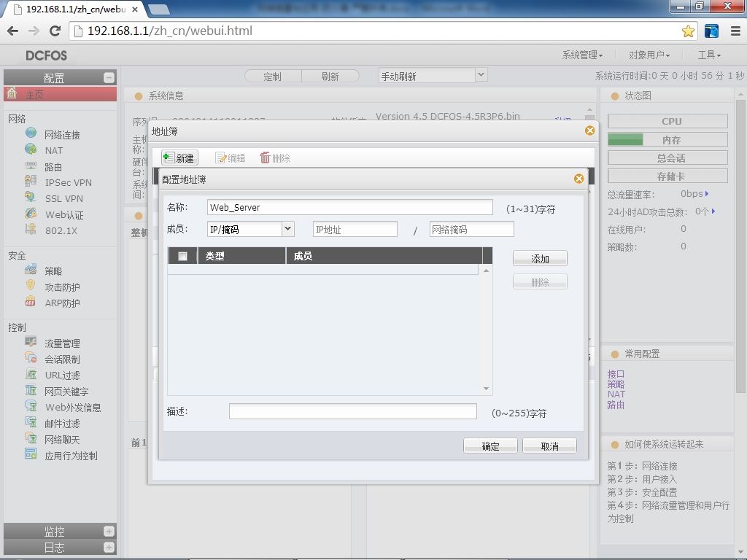Click the 网络掩码 input field

tap(472, 229)
